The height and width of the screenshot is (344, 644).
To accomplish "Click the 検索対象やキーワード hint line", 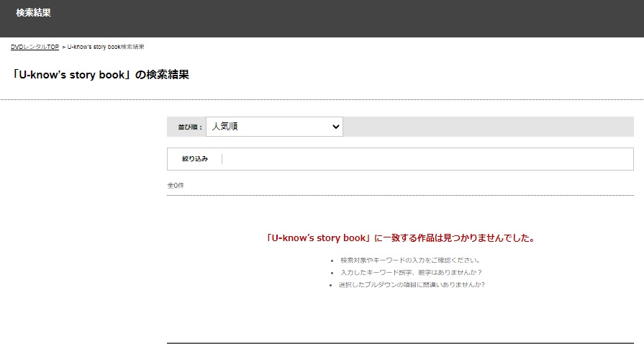I will (x=410, y=261).
